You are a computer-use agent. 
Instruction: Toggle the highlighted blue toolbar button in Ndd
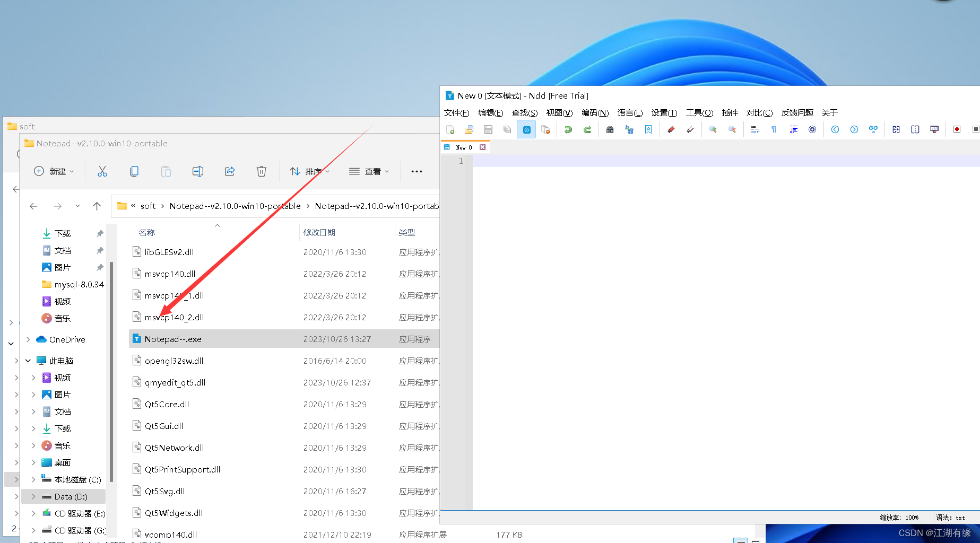[526, 129]
